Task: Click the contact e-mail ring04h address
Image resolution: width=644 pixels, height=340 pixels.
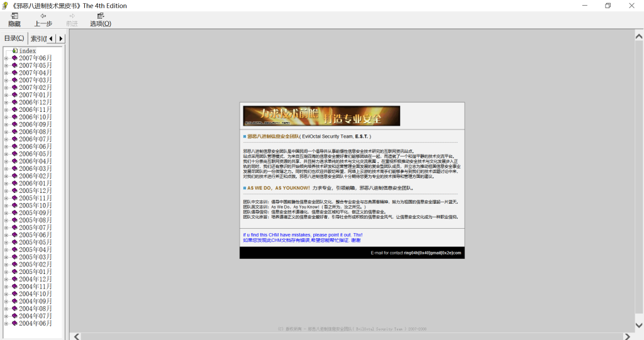Action: point(432,253)
